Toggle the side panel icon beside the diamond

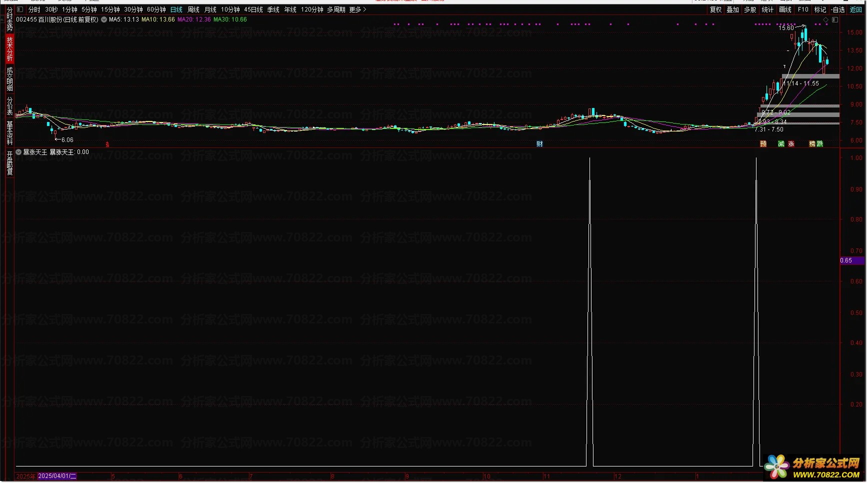coord(834,20)
